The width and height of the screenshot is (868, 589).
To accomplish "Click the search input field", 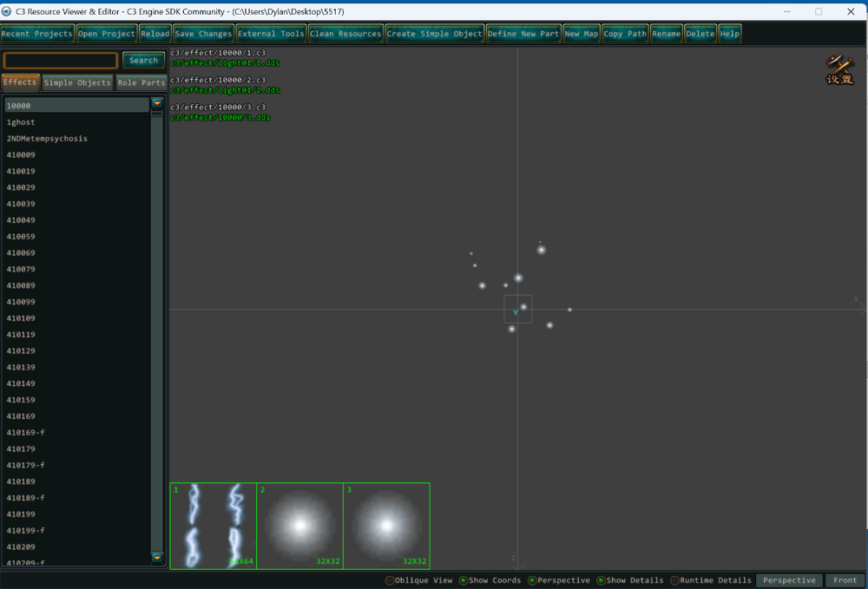I will click(61, 61).
